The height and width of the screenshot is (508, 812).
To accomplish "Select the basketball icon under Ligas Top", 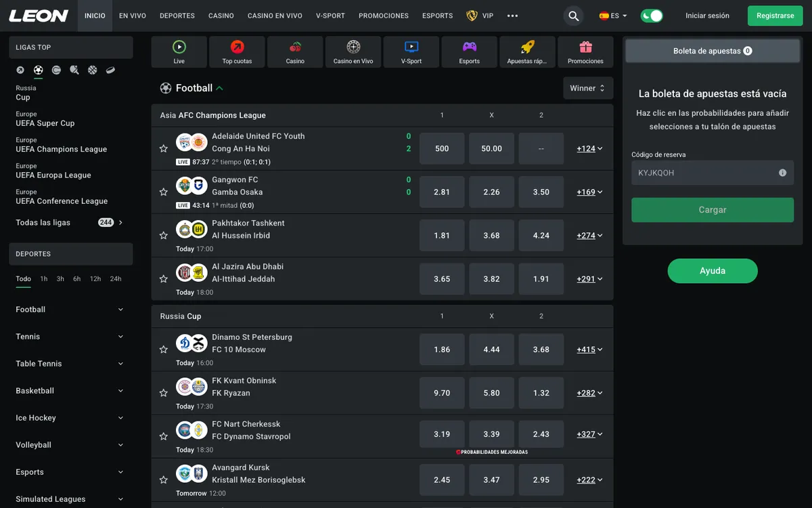I will point(92,70).
